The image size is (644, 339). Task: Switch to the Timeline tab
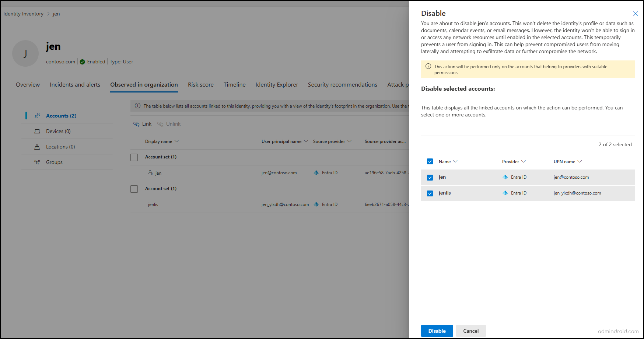pyautogui.click(x=235, y=85)
